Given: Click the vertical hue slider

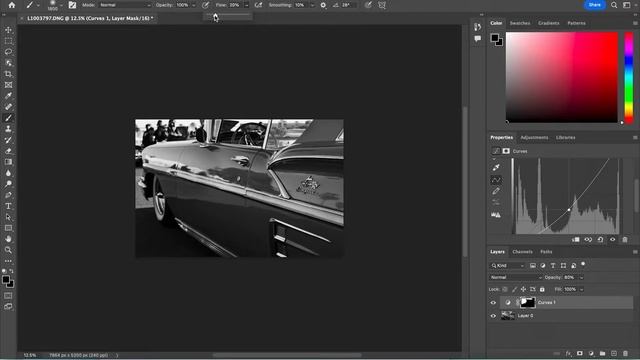Looking at the screenshot, I should coord(629,77).
